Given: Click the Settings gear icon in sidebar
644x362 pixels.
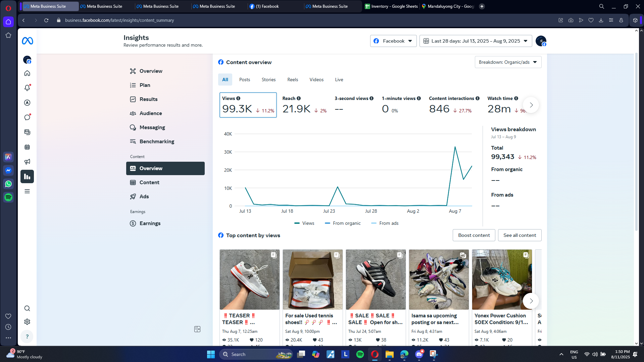Looking at the screenshot, I should tap(27, 322).
